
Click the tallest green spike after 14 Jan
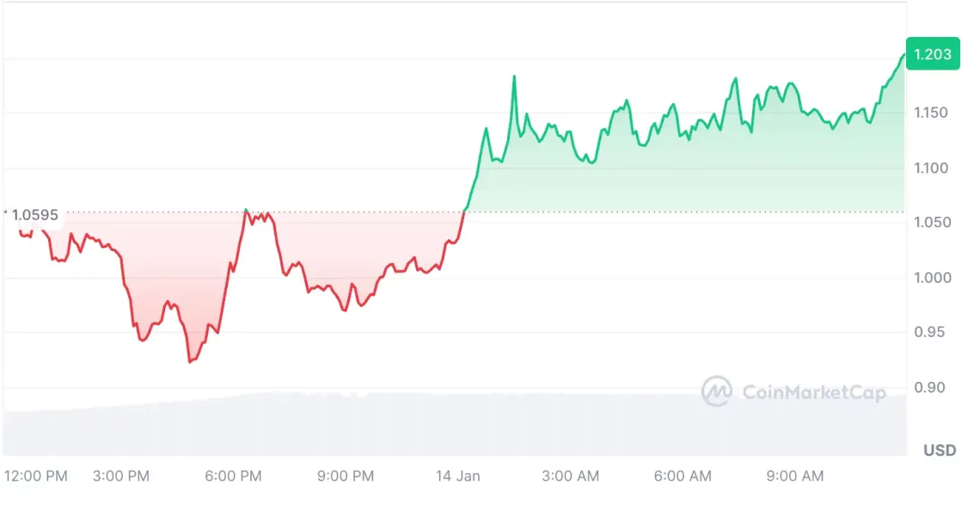pos(514,77)
